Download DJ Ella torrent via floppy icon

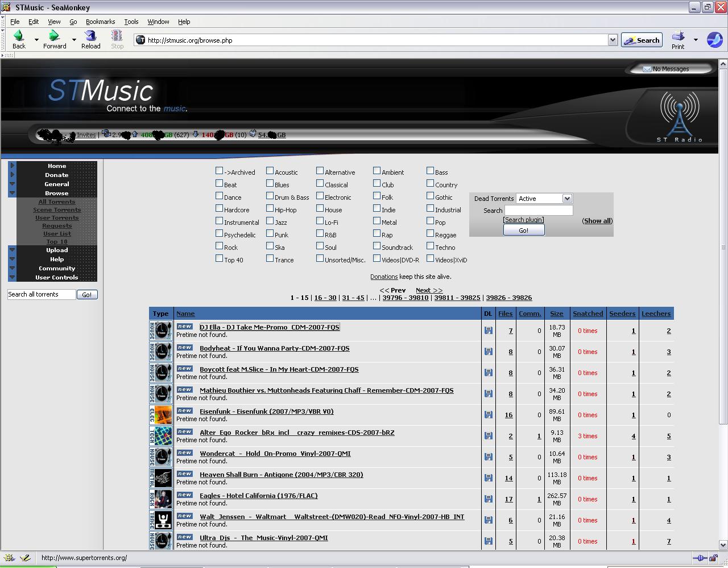(x=488, y=330)
